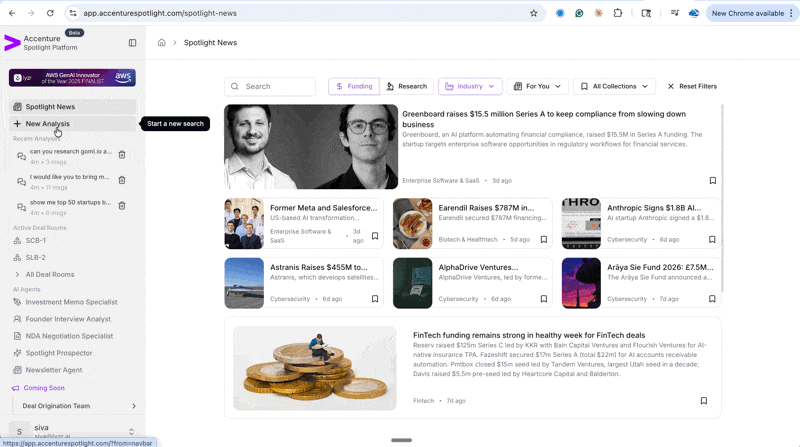
Task: Open FinTech funding remains strong headline
Action: (x=529, y=335)
